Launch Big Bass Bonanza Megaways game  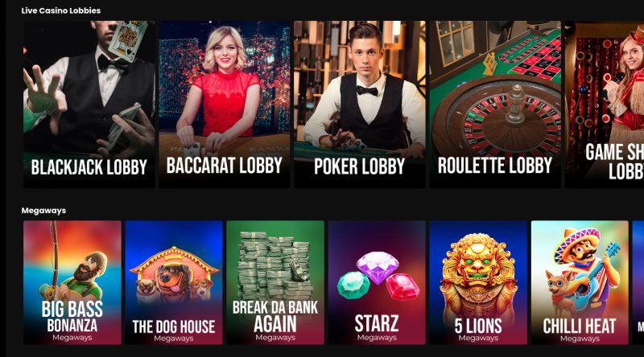pos(72,283)
